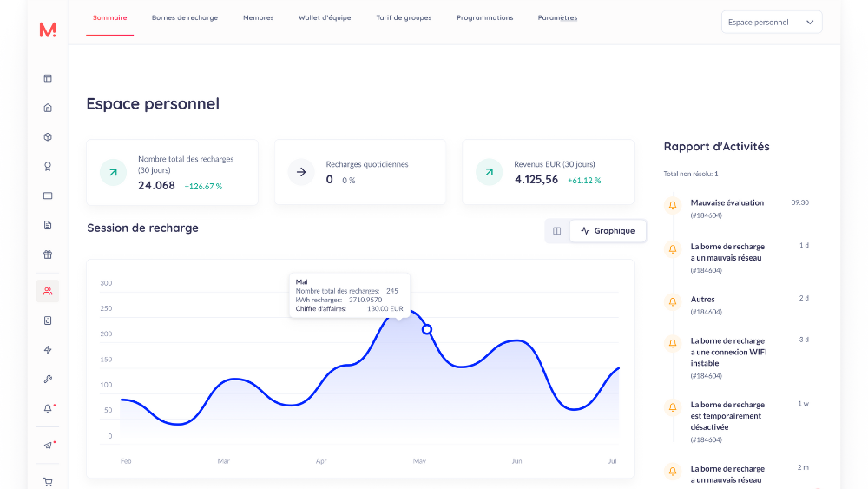
Task: Click the Revenus EUR (30 jours) card
Action: point(548,172)
